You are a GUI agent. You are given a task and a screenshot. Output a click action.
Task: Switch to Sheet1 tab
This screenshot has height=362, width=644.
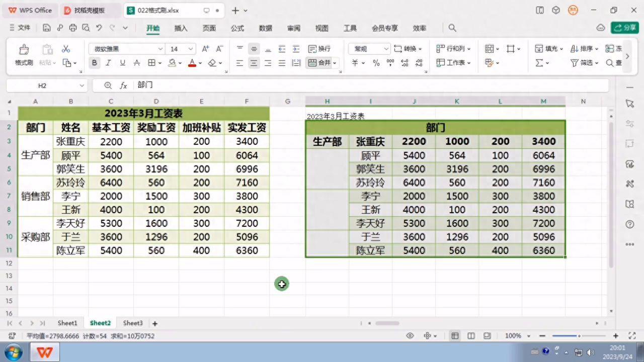tap(67, 323)
